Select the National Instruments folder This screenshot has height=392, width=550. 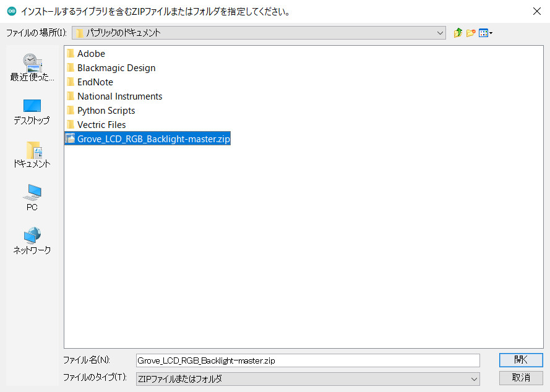119,96
